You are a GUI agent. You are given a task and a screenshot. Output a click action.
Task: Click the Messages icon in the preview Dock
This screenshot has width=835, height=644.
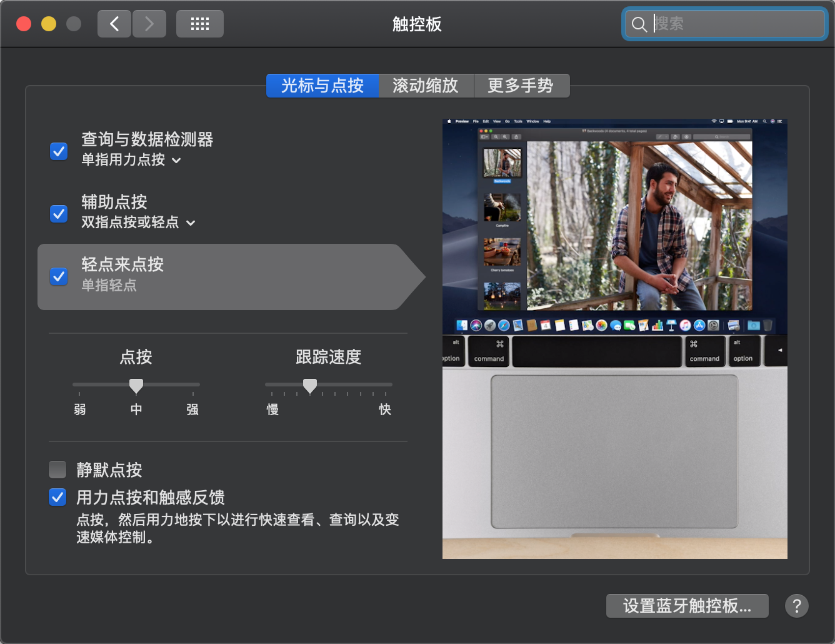[617, 326]
